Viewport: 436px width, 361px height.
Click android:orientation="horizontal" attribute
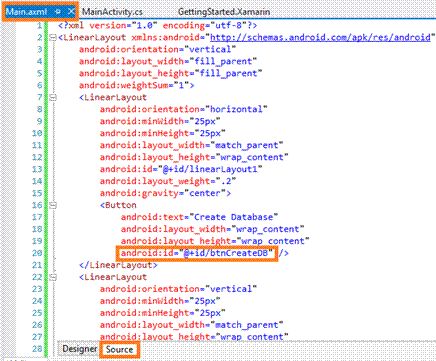[x=184, y=109]
